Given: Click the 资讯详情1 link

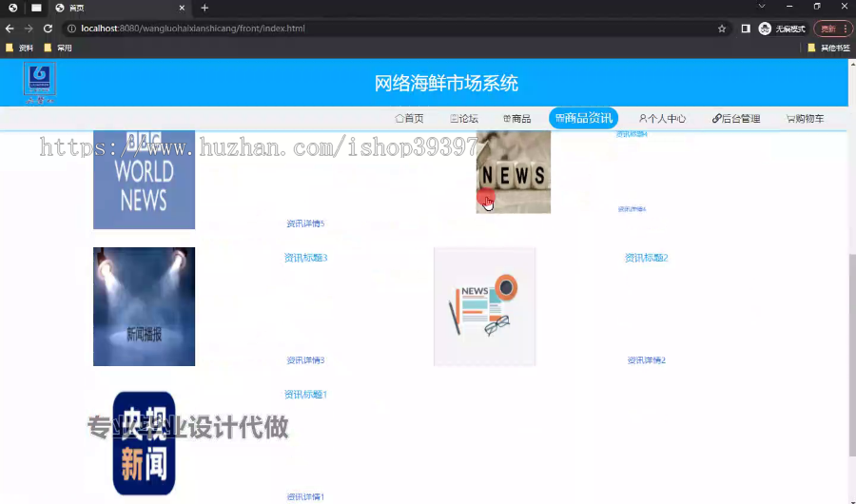Looking at the screenshot, I should coord(305,497).
